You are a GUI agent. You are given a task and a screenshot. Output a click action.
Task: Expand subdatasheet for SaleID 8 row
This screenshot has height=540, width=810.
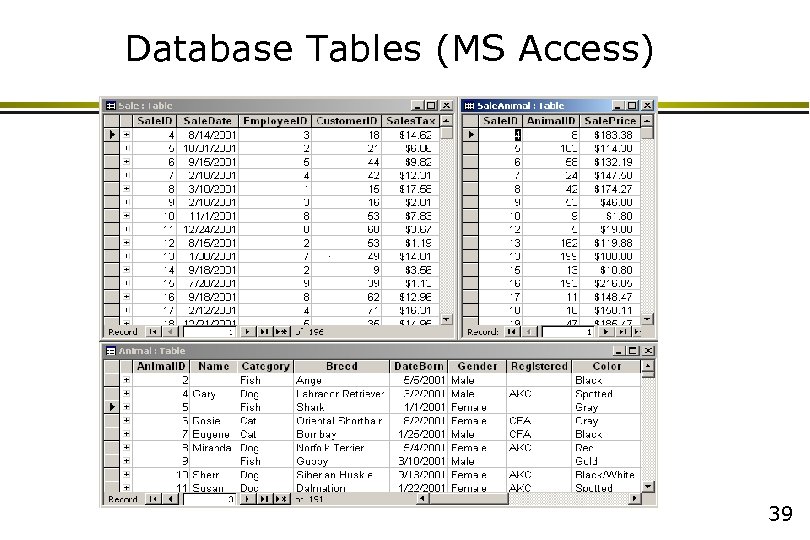[127, 189]
